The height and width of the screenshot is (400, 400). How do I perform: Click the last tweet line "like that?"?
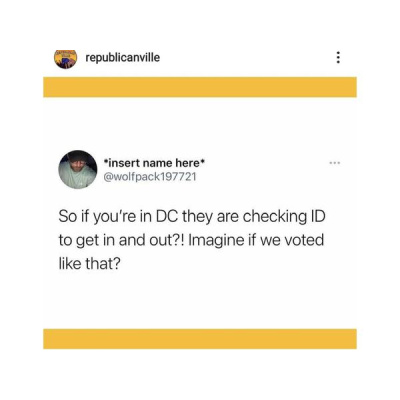pyautogui.click(x=89, y=264)
